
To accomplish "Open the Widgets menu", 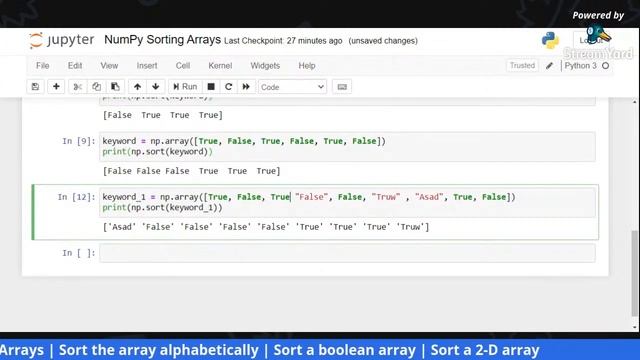I will pos(265,66).
